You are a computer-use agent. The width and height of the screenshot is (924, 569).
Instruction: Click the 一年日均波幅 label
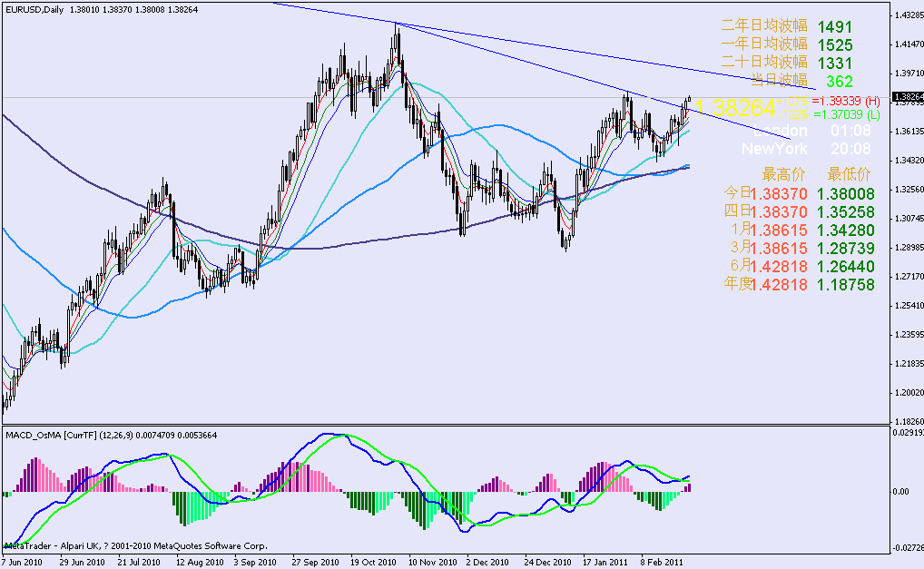(764, 44)
